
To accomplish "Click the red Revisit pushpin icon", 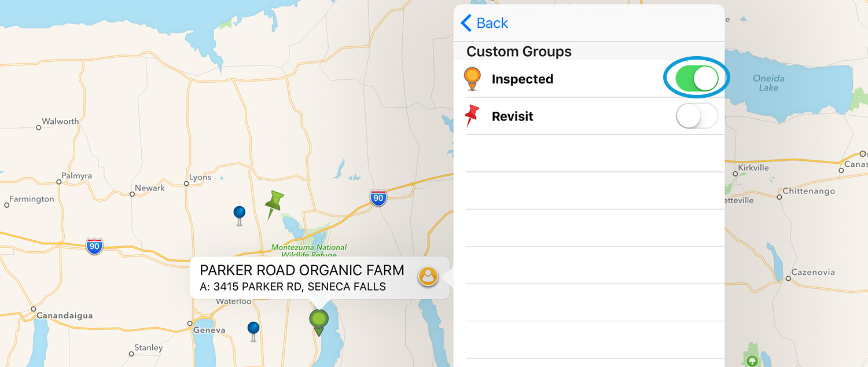I will [x=472, y=116].
